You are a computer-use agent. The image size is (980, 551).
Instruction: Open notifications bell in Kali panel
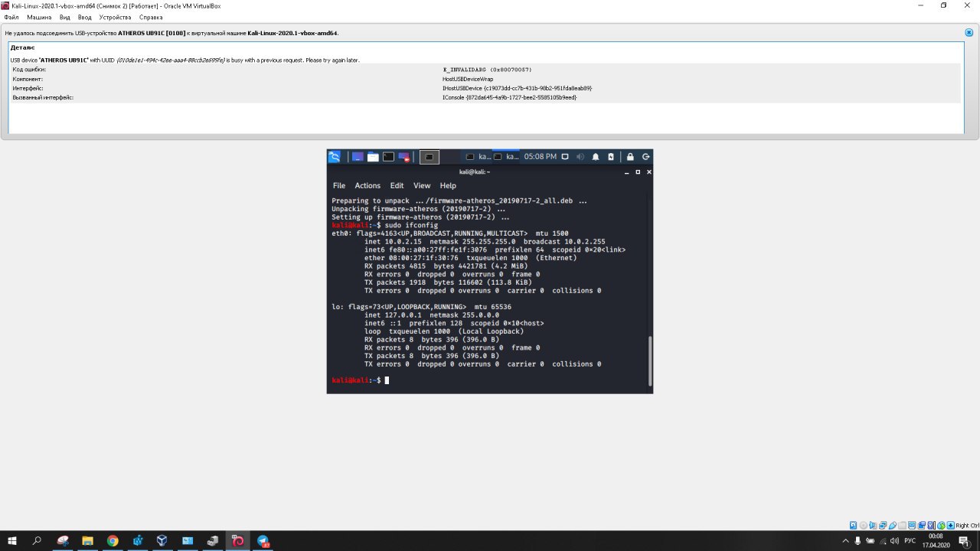(x=596, y=157)
